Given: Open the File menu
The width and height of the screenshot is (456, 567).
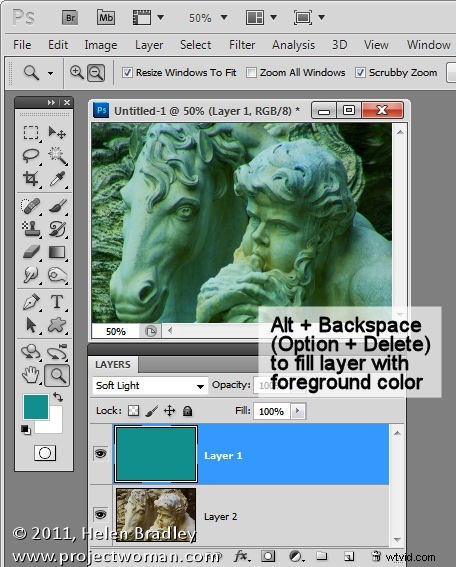Looking at the screenshot, I should click(22, 45).
